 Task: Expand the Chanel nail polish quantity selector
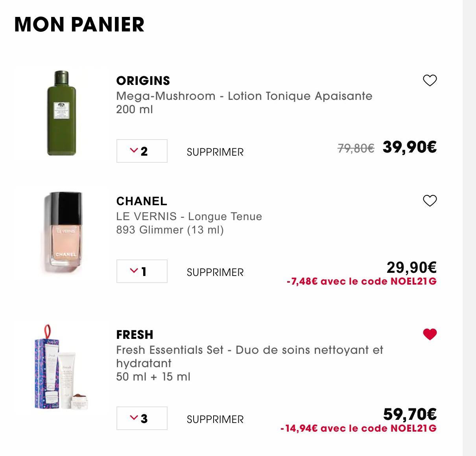tap(142, 271)
